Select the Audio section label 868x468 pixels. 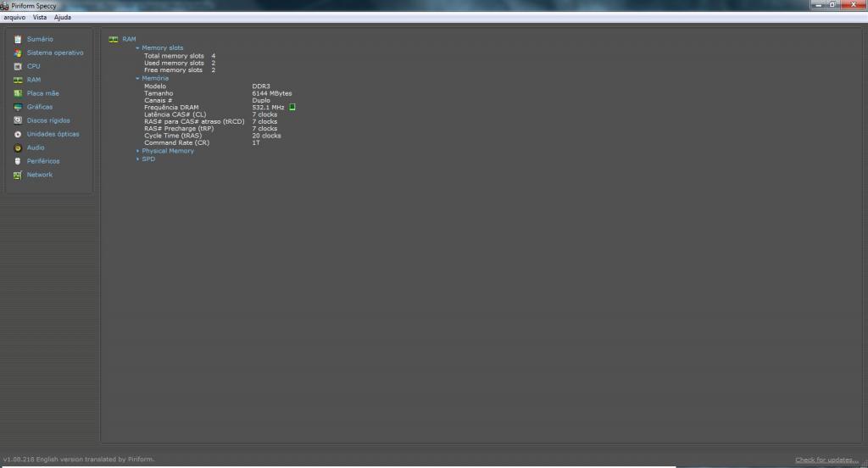(36, 148)
